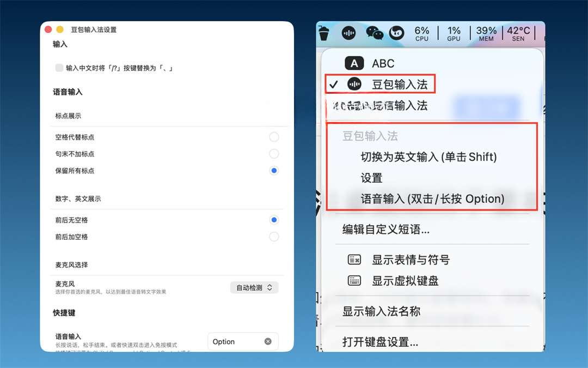Click the 豆包输入法设置 window title
The width and height of the screenshot is (588, 368).
tap(94, 29)
